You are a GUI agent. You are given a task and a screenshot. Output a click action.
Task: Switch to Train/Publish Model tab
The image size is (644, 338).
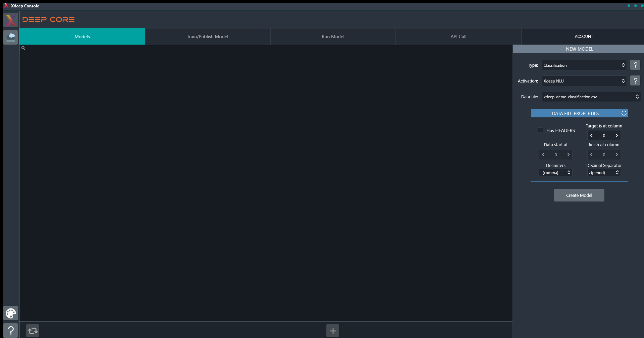pyautogui.click(x=208, y=37)
